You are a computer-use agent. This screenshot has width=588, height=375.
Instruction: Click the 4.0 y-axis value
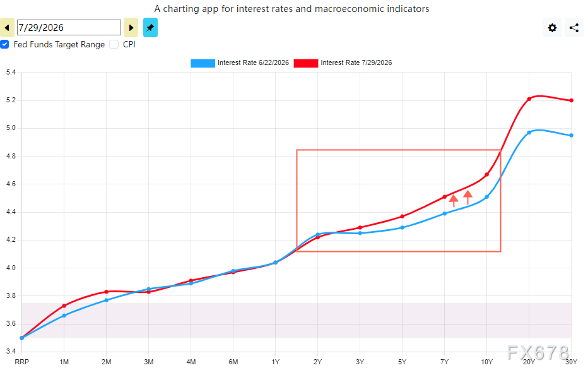[x=11, y=268]
